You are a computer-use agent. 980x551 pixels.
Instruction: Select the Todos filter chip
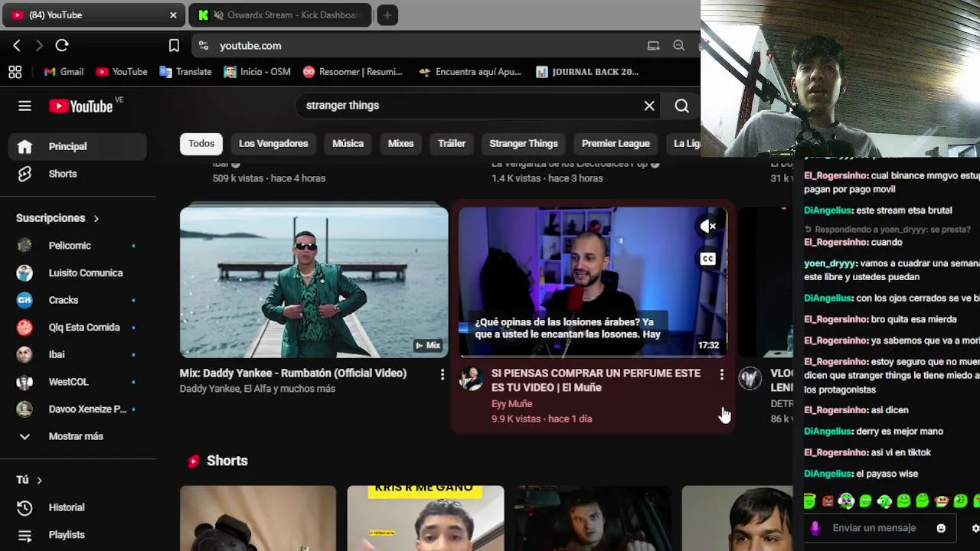point(201,144)
